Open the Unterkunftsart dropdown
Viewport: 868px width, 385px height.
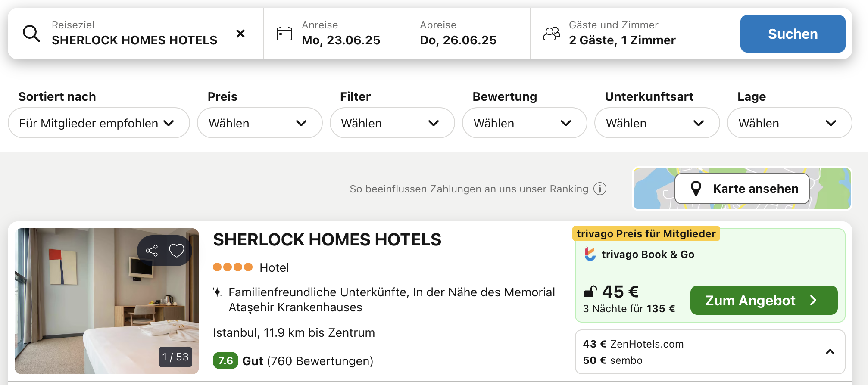pyautogui.click(x=657, y=123)
